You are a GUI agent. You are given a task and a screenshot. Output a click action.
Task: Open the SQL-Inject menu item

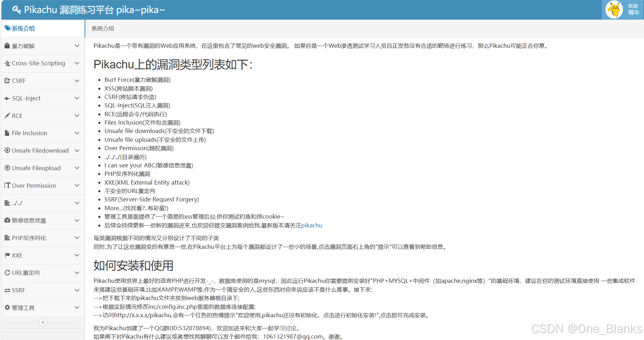click(x=43, y=98)
